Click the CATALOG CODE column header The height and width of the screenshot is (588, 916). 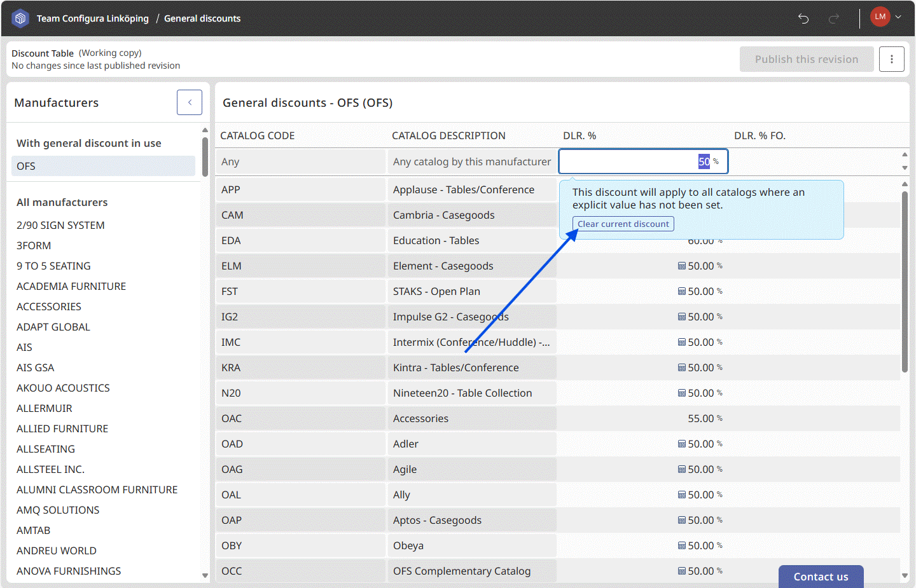(258, 135)
